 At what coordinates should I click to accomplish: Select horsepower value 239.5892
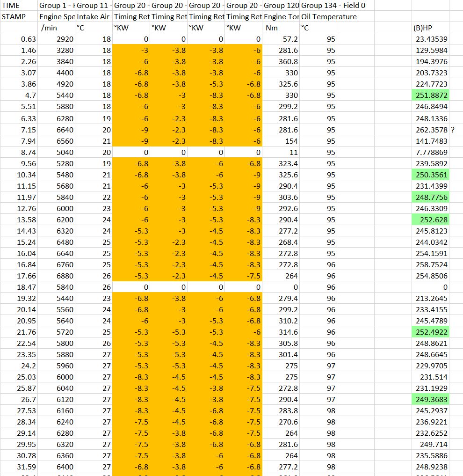point(430,164)
